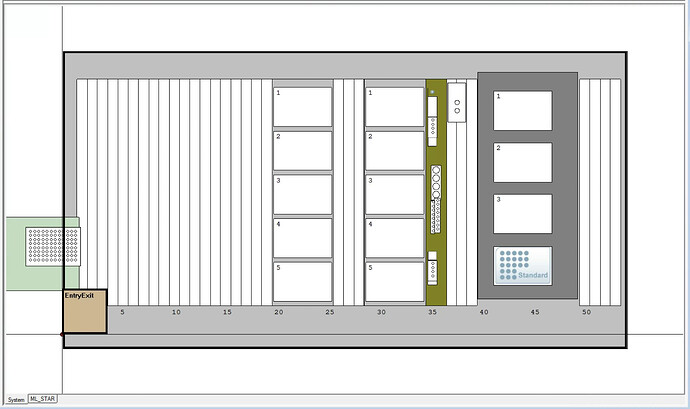Switch to the ML_STAR tab

coord(42,399)
